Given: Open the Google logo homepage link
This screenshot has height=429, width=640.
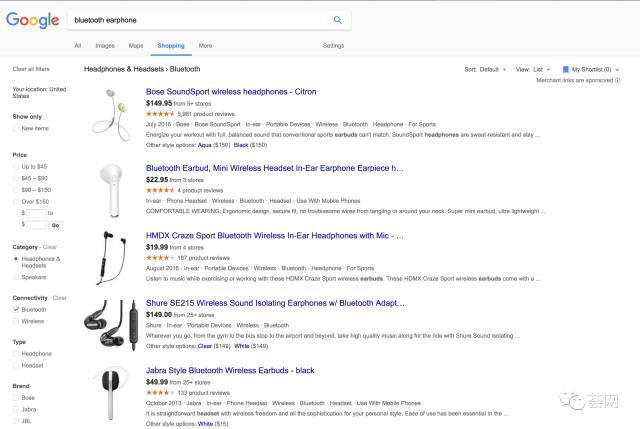Looking at the screenshot, I should click(33, 20).
